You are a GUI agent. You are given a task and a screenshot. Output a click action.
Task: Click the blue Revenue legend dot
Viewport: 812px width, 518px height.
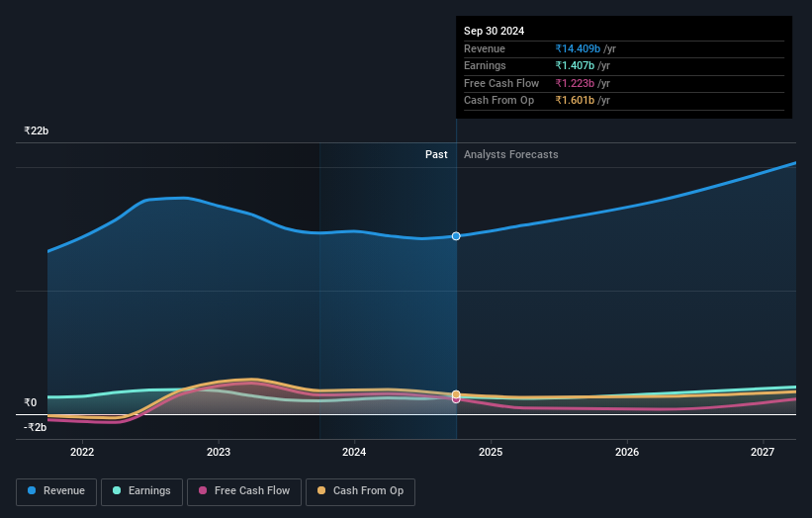click(32, 490)
